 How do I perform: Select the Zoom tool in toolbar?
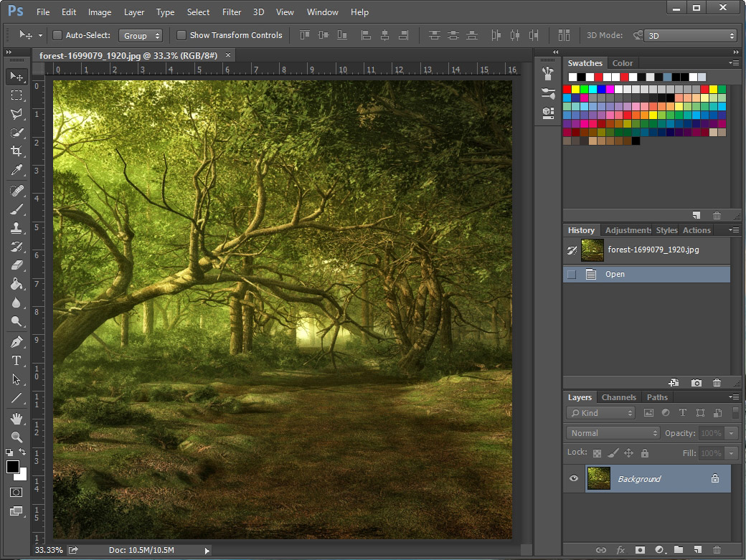(16, 437)
